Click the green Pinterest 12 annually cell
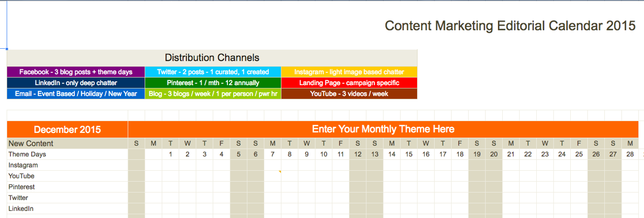This screenshot has width=644, height=218. pyautogui.click(x=213, y=83)
